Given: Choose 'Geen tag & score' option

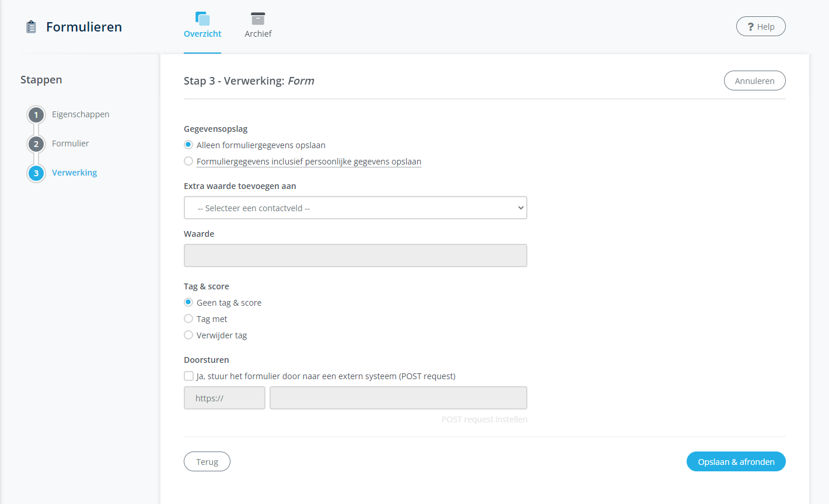Looking at the screenshot, I should (x=188, y=302).
